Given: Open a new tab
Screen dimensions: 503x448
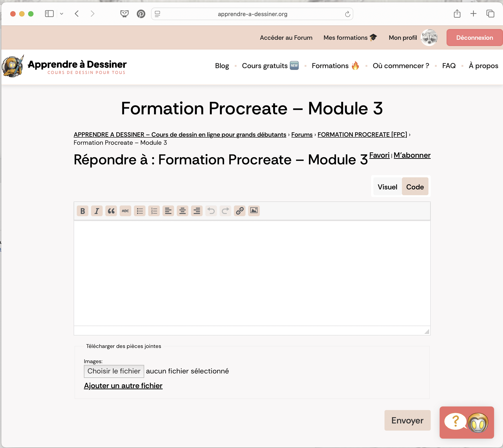Looking at the screenshot, I should 473,14.
